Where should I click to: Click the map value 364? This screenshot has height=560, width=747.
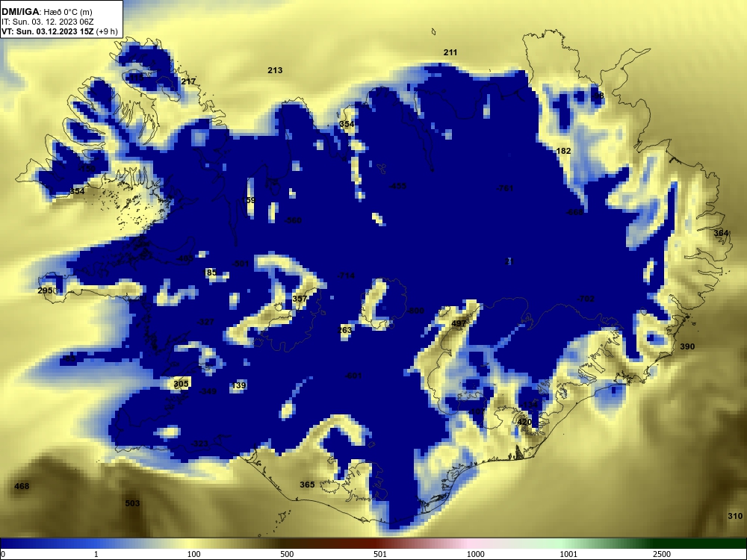(721, 233)
